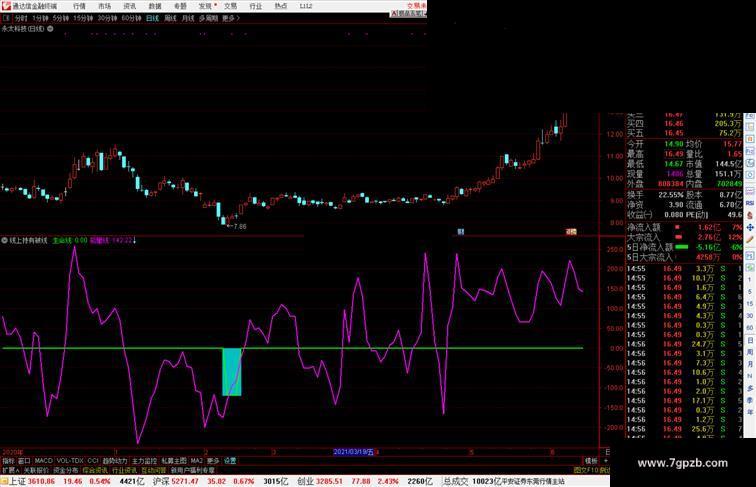Select sidebar 年 period shortcut
This screenshot has width=756, height=487.
pos(750,412)
